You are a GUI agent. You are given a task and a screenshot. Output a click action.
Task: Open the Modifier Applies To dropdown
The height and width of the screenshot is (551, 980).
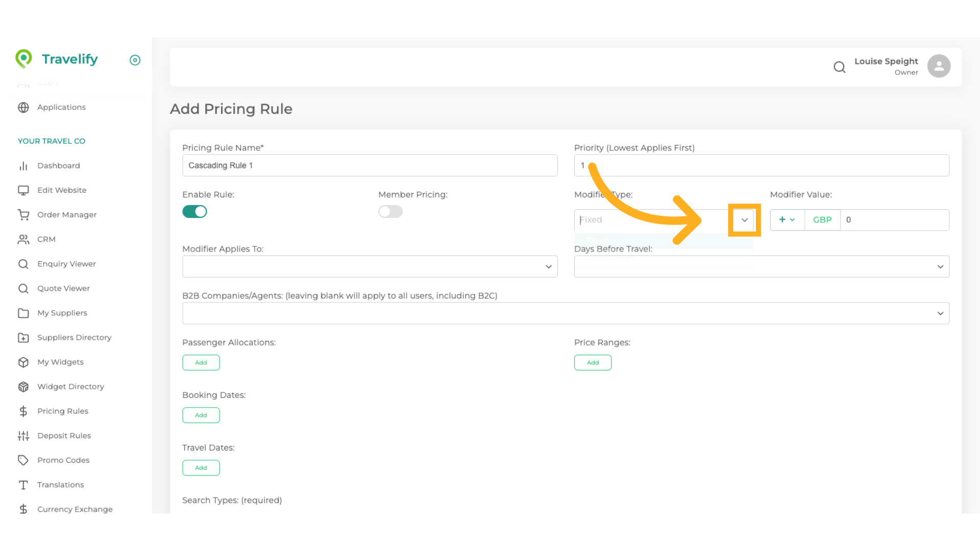pos(370,267)
